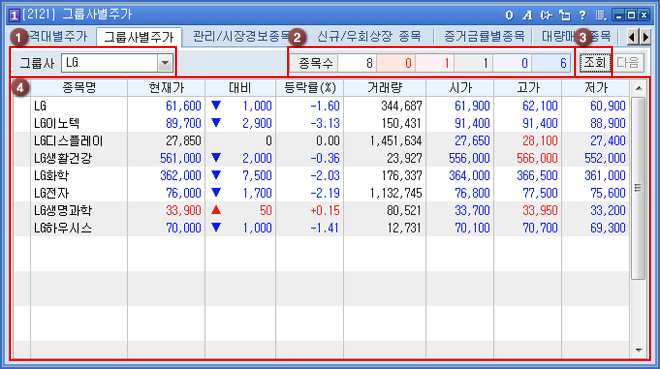Viewport: 660px width, 369px height.
Task: Click the red up triangle for LG생명과학
Action: pos(216,210)
